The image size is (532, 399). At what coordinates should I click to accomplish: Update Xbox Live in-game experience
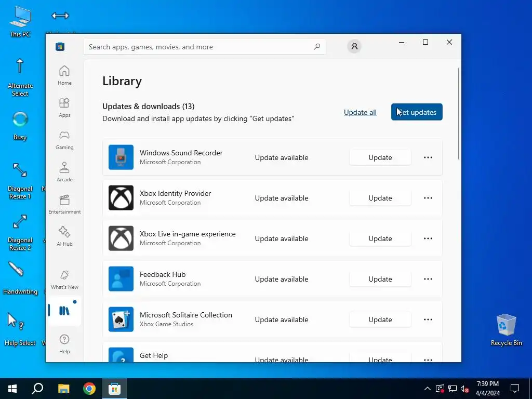(380, 238)
